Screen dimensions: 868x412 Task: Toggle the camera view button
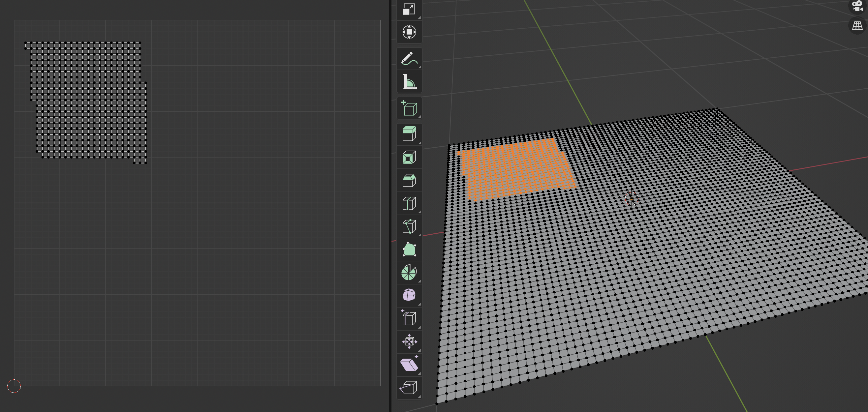(x=857, y=6)
